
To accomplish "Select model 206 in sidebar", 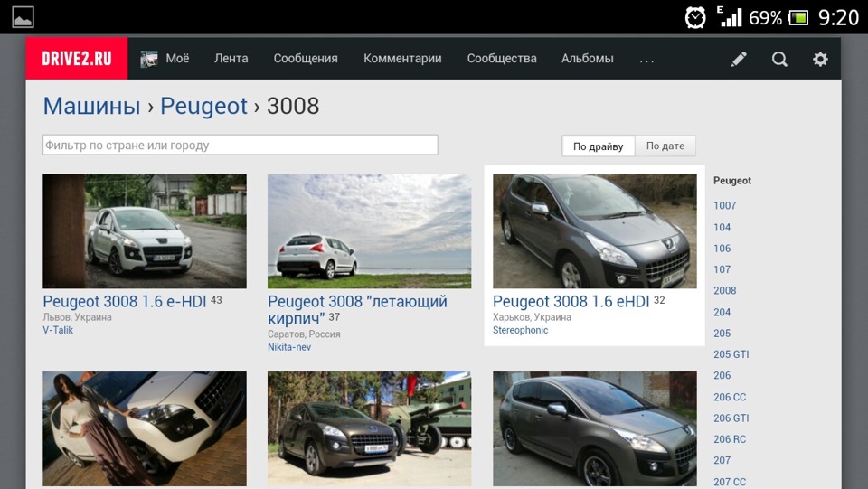I will click(x=722, y=375).
